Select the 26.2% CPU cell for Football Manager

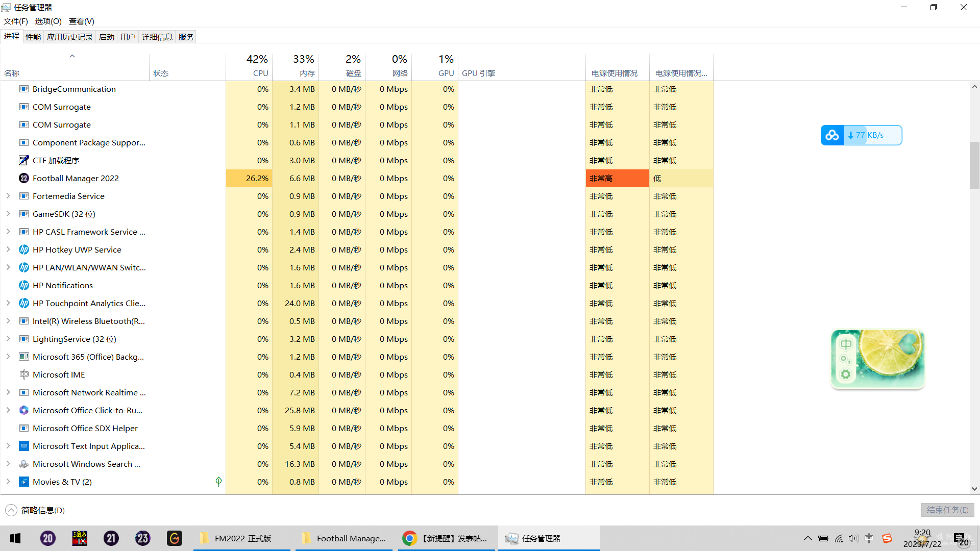[249, 178]
